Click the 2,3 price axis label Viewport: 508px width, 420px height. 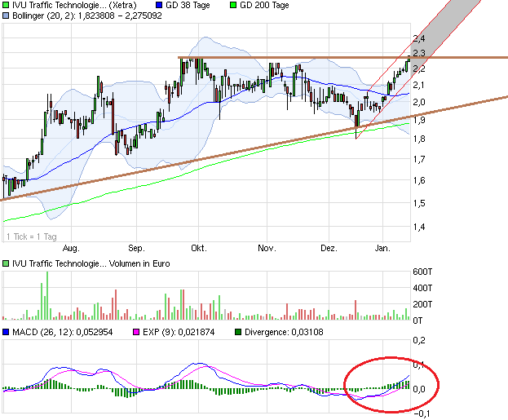coord(418,54)
